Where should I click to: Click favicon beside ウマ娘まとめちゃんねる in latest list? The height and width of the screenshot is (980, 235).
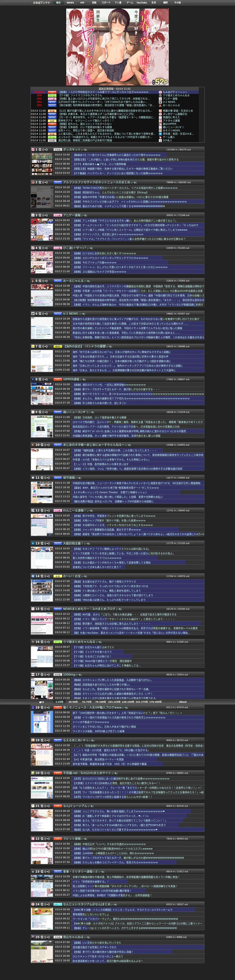pos(160,95)
